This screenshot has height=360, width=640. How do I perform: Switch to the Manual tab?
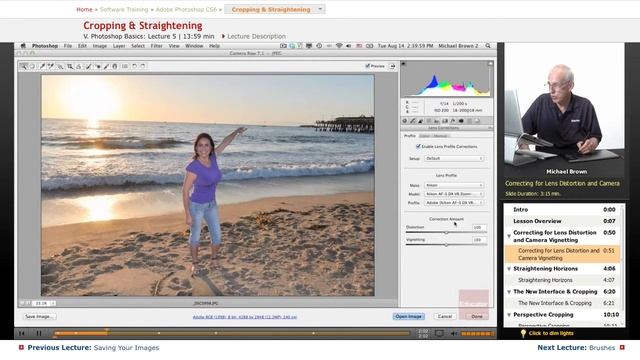[440, 136]
